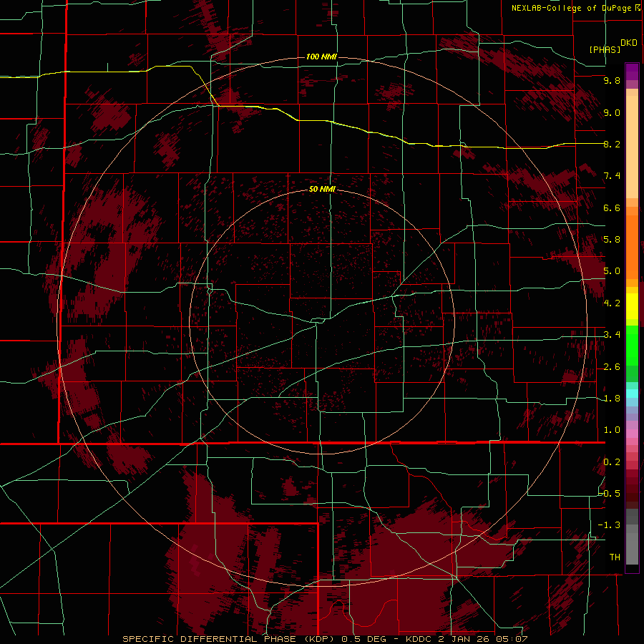
Task: Select the orange band of the color scale
Action: click(x=632, y=248)
